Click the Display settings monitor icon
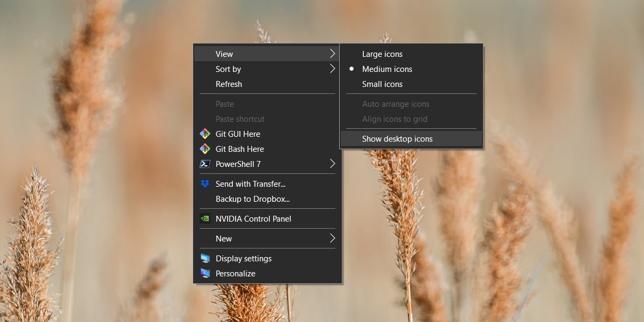644x322 pixels. 204,259
